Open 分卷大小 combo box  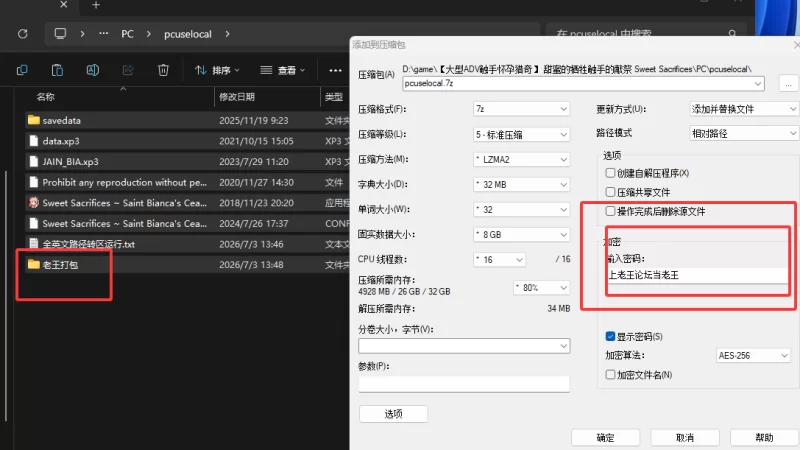(x=464, y=346)
